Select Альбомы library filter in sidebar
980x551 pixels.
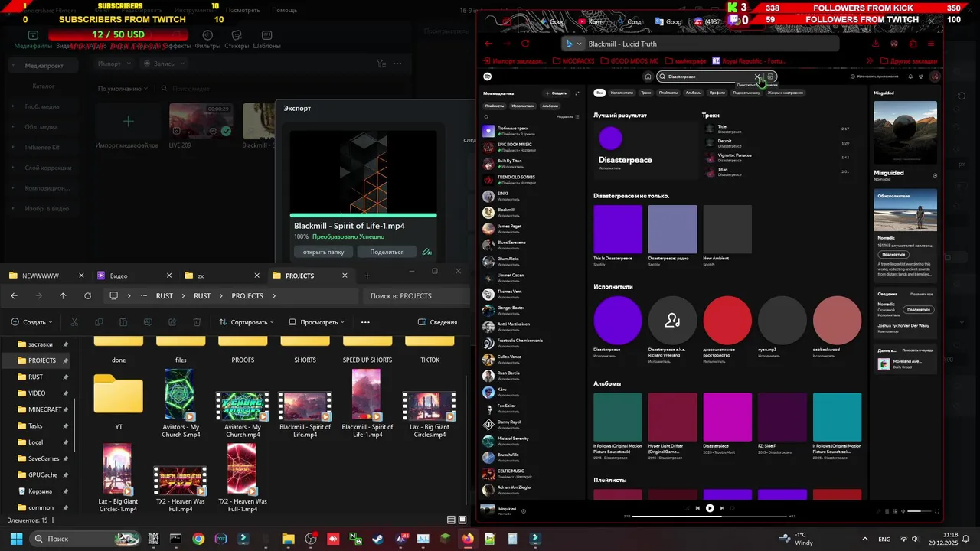coord(550,106)
